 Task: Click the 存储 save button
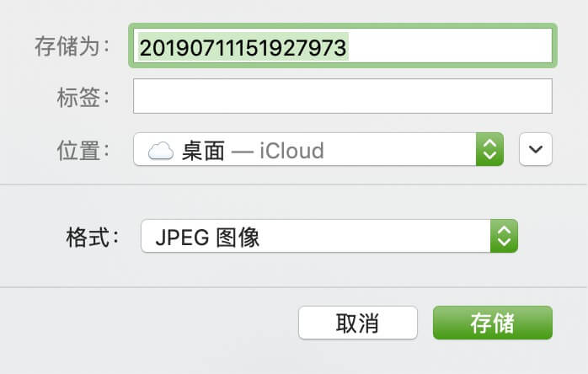pyautogui.click(x=492, y=323)
